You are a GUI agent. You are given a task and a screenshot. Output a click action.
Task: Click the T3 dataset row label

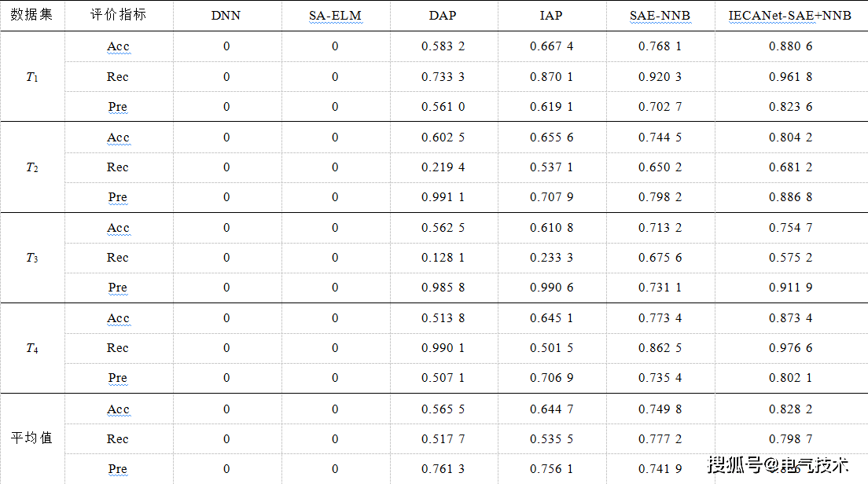(x=31, y=258)
